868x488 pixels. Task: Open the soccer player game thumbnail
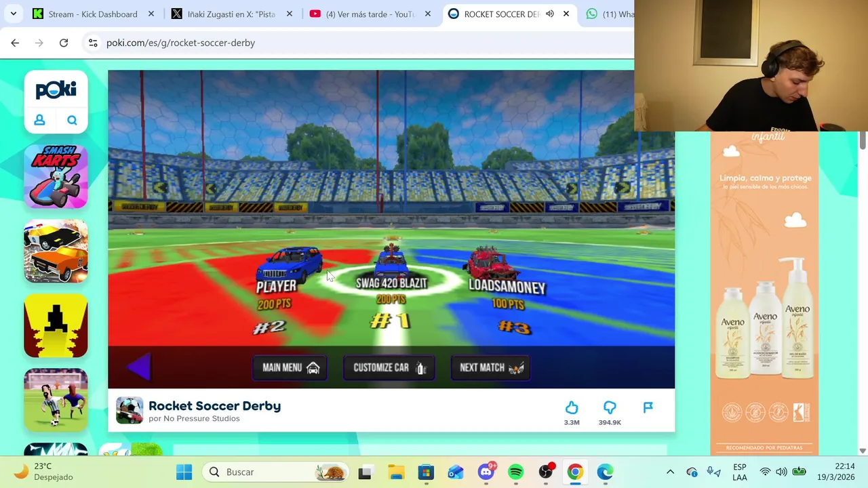56,400
